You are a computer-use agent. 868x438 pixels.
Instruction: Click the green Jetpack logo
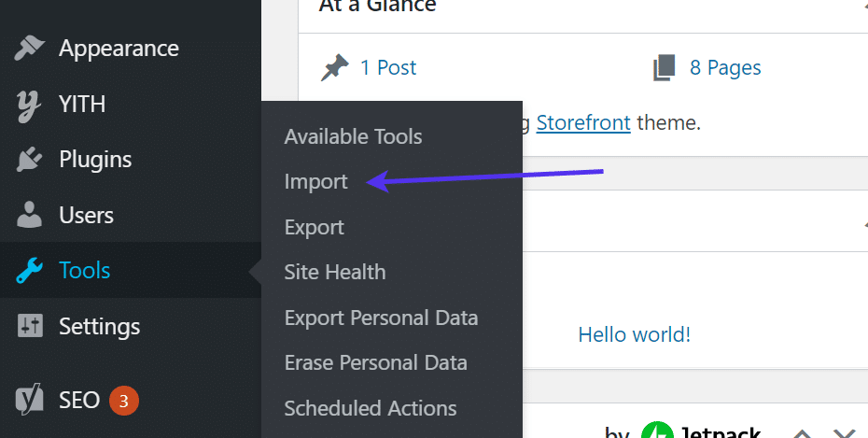[657, 432]
